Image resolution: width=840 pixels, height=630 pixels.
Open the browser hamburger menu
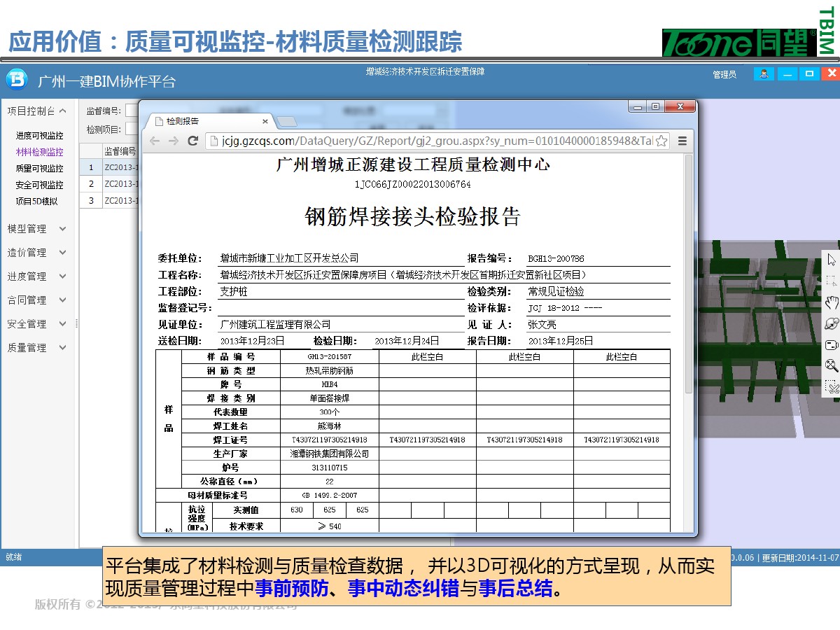coord(682,141)
